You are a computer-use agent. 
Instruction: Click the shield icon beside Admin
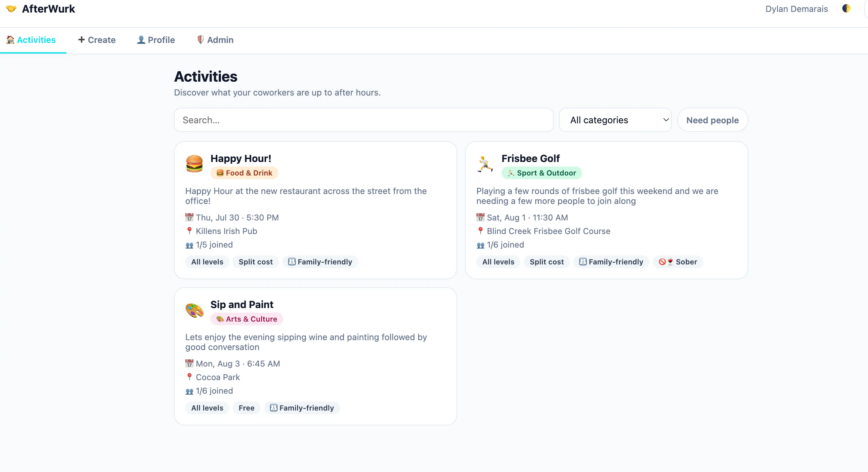coord(200,40)
